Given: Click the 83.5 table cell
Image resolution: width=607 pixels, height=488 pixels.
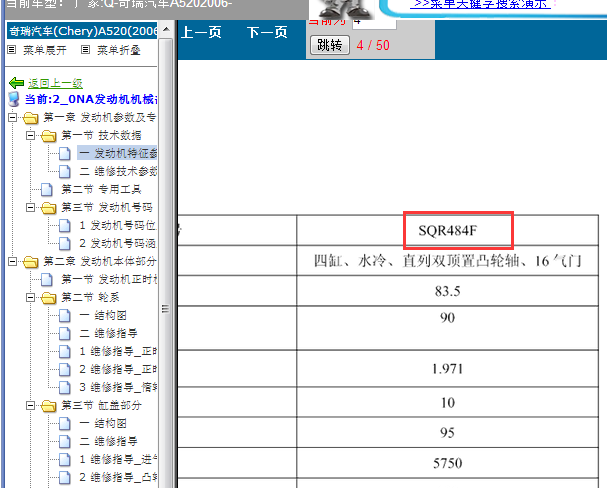Looking at the screenshot, I should pos(448,291).
